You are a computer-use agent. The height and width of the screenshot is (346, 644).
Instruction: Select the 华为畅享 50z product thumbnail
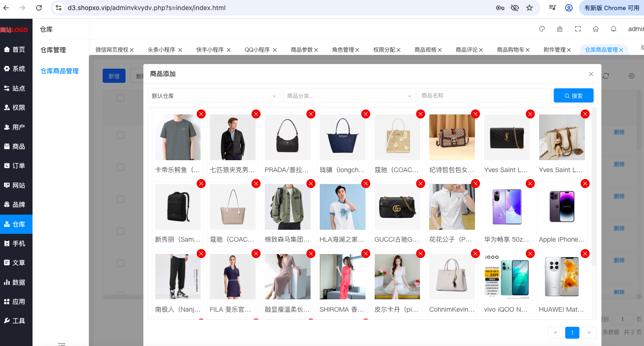coord(507,207)
